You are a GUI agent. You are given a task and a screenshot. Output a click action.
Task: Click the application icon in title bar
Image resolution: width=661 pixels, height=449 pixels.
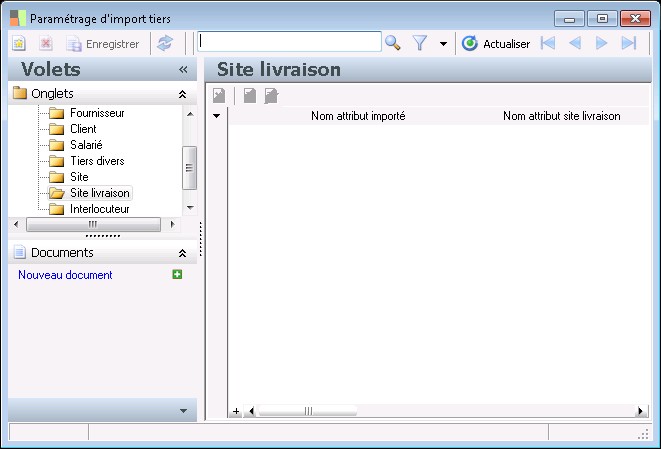[18, 18]
